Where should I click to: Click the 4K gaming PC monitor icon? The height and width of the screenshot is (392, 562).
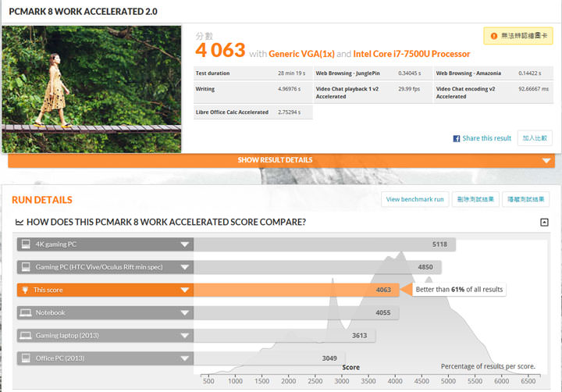coord(26,244)
